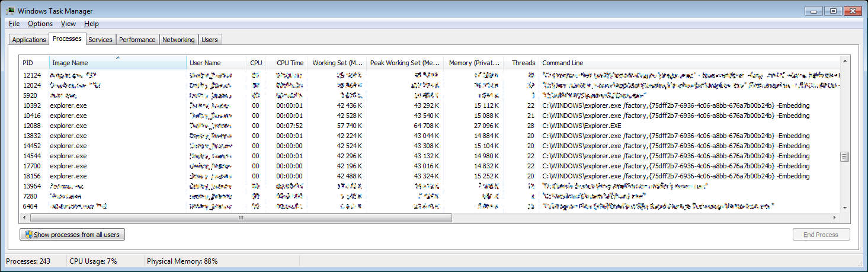Switch to the Services tab
This screenshot has height=272, width=868.
(100, 40)
